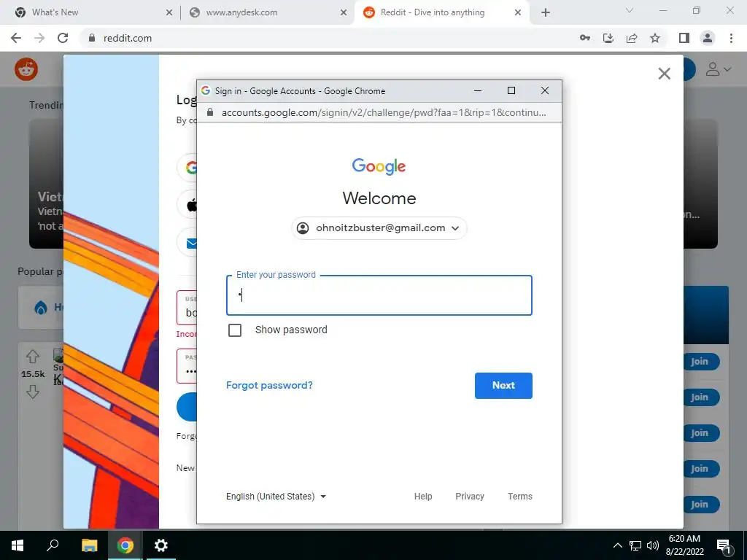Open Settings gear from the taskbar
747x560 pixels.
coord(161,545)
